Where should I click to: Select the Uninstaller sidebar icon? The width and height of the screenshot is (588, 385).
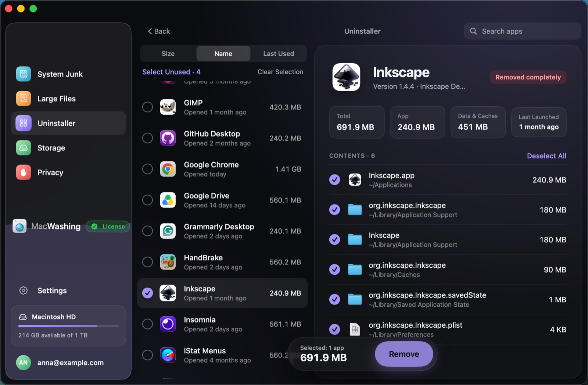point(24,123)
